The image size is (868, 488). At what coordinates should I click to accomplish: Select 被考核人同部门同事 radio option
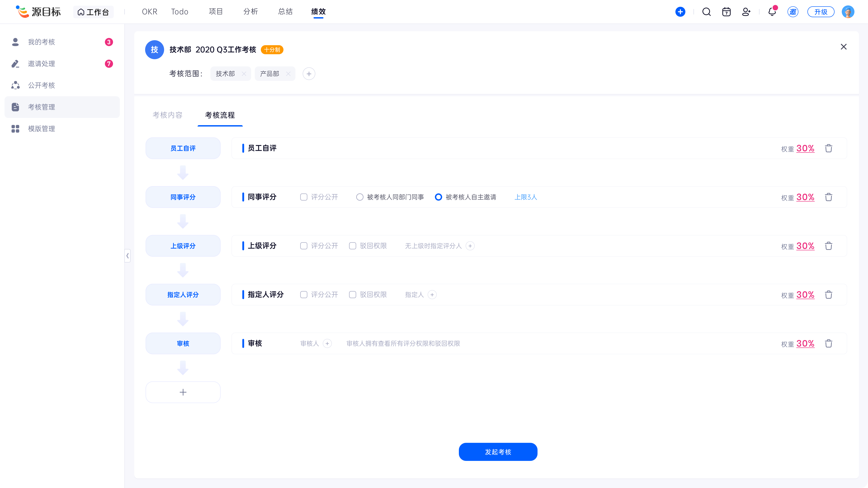click(360, 197)
